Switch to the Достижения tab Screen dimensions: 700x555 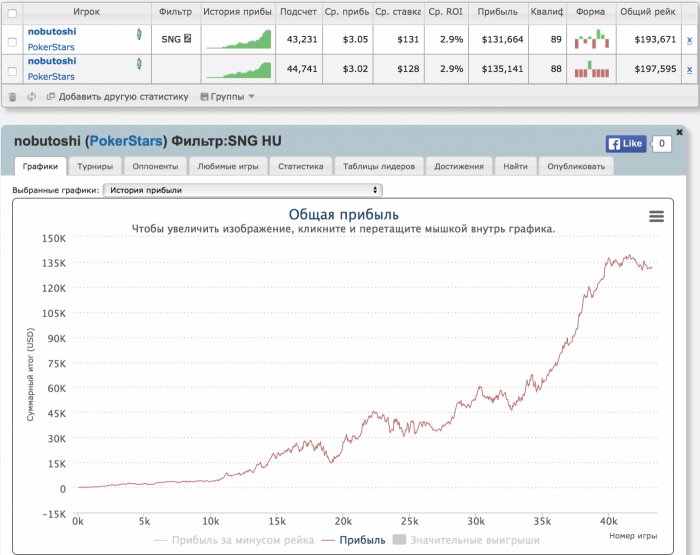(x=459, y=166)
